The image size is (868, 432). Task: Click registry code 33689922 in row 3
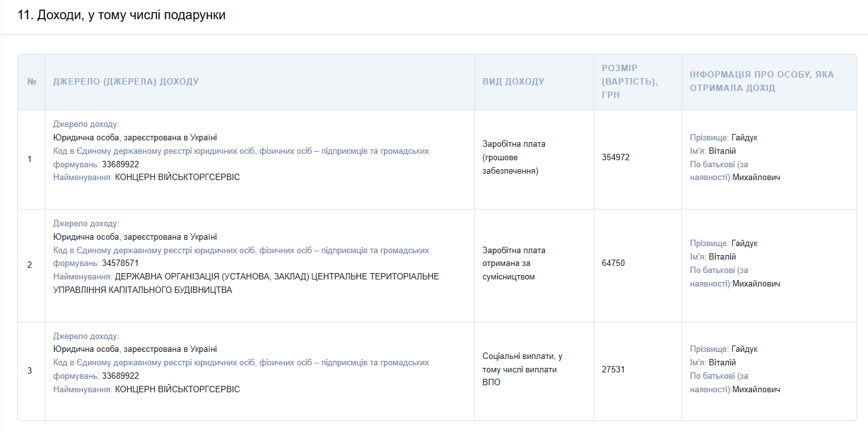coord(121,376)
